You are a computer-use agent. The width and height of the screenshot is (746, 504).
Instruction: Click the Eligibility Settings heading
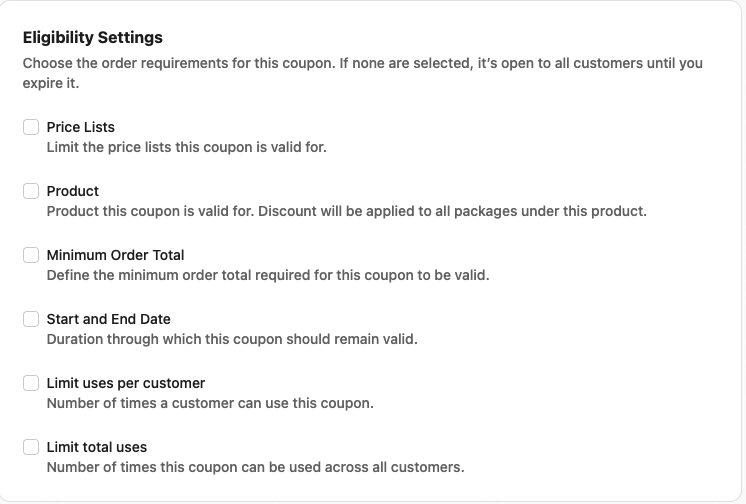(93, 38)
